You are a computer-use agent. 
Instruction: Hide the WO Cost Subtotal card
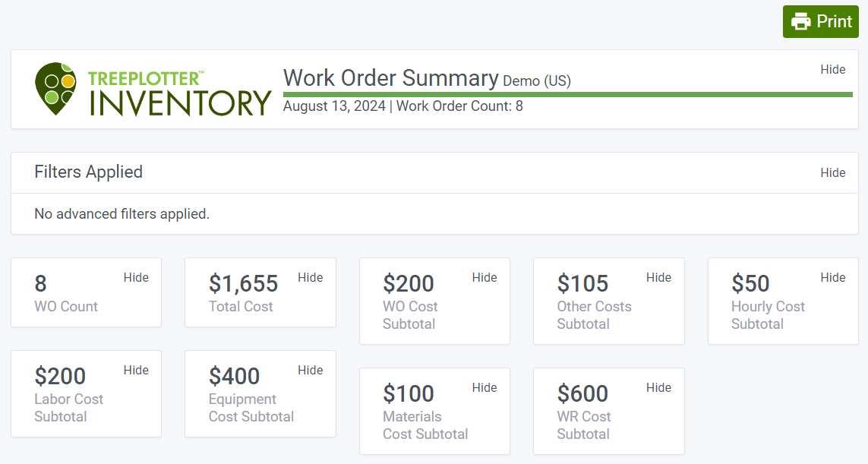click(485, 277)
